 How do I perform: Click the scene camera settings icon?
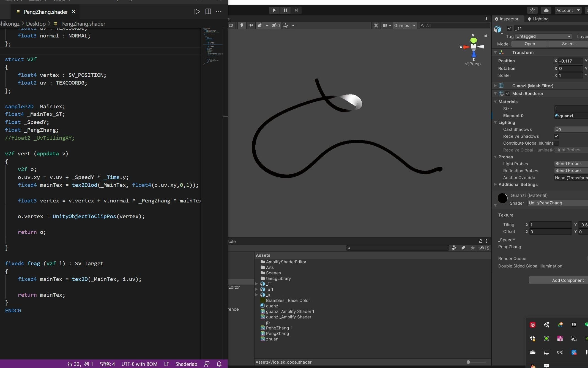[385, 25]
